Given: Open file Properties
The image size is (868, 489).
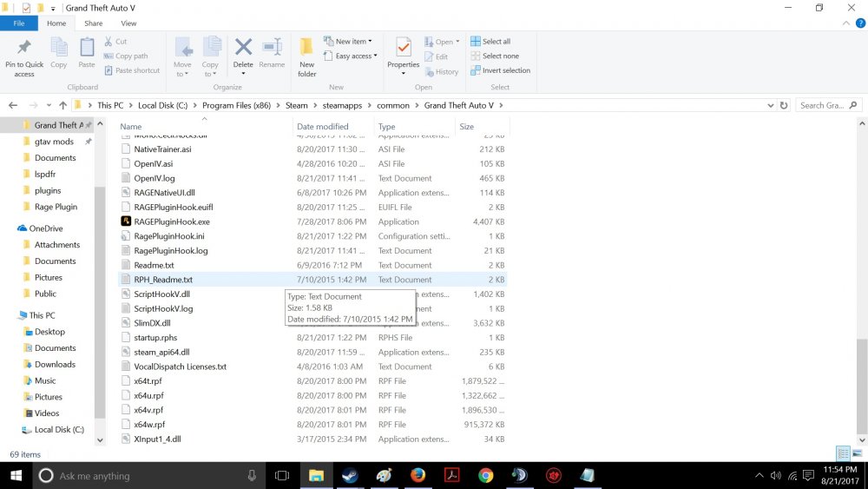Looking at the screenshot, I should point(403,56).
